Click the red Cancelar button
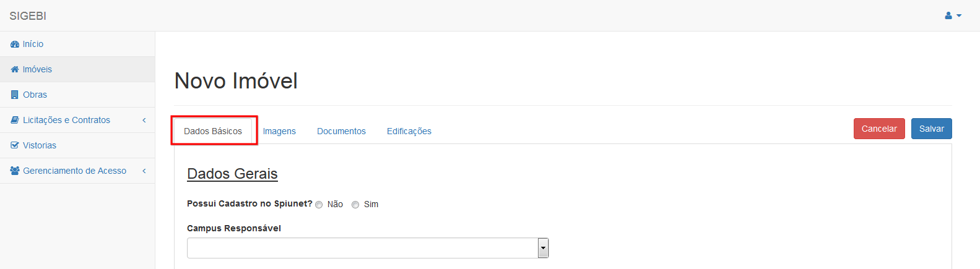The width and height of the screenshot is (980, 269). pos(879,129)
